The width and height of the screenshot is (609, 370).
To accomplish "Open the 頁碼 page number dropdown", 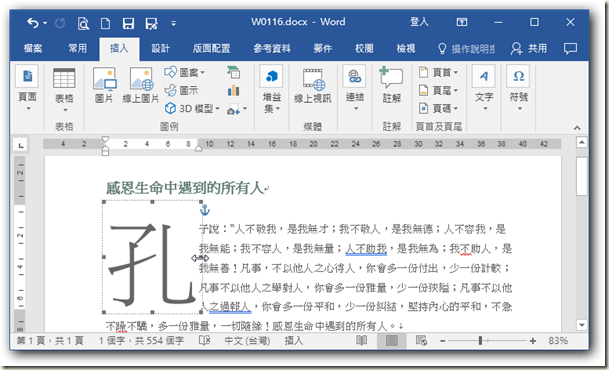I will [x=438, y=108].
